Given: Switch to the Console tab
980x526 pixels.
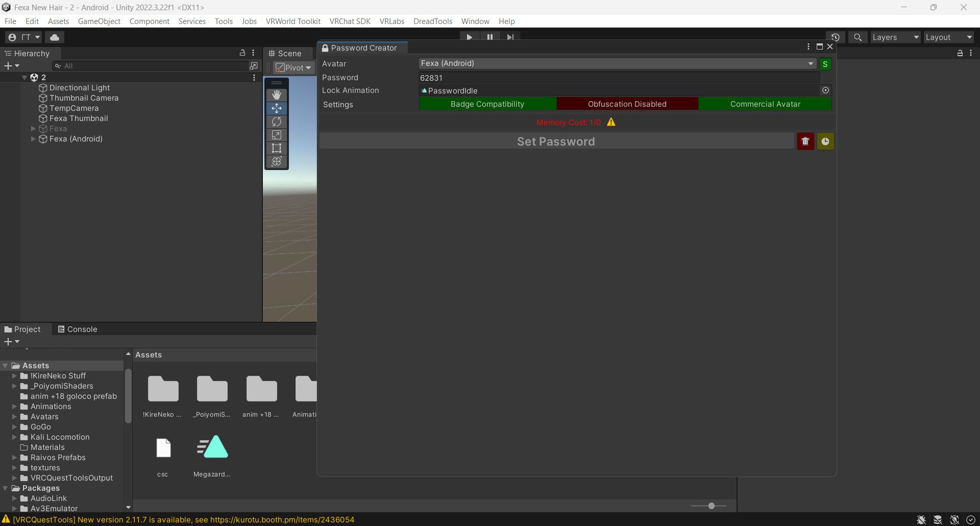Looking at the screenshot, I should (77, 329).
